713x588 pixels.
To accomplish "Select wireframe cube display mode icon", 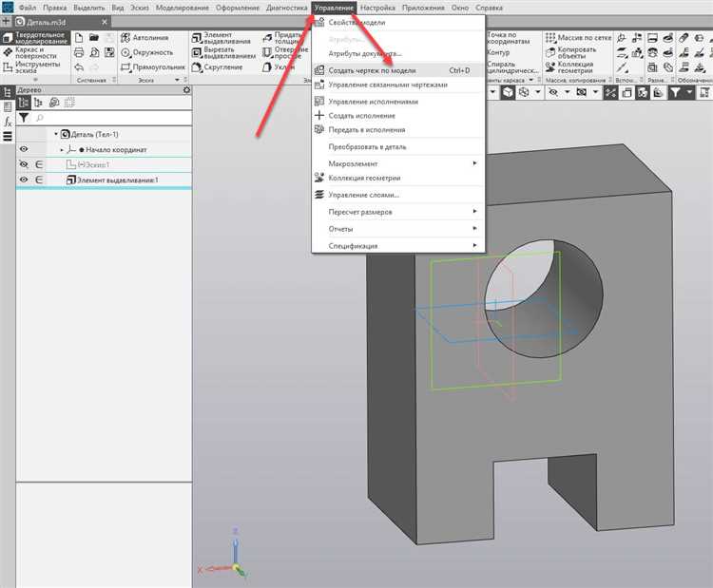I will pos(524,93).
